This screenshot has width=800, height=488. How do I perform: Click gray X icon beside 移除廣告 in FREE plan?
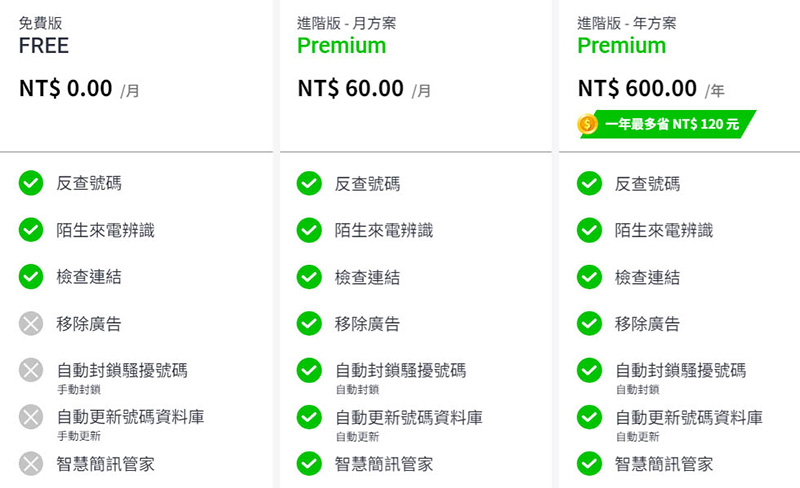click(x=31, y=324)
